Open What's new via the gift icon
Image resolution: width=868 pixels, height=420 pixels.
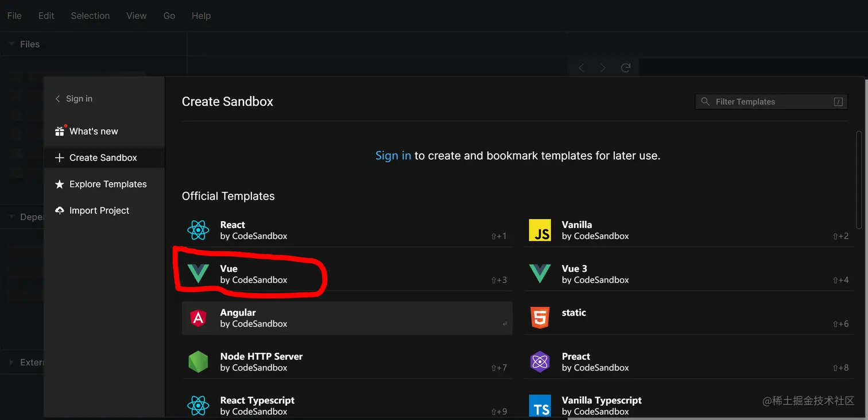(60, 131)
